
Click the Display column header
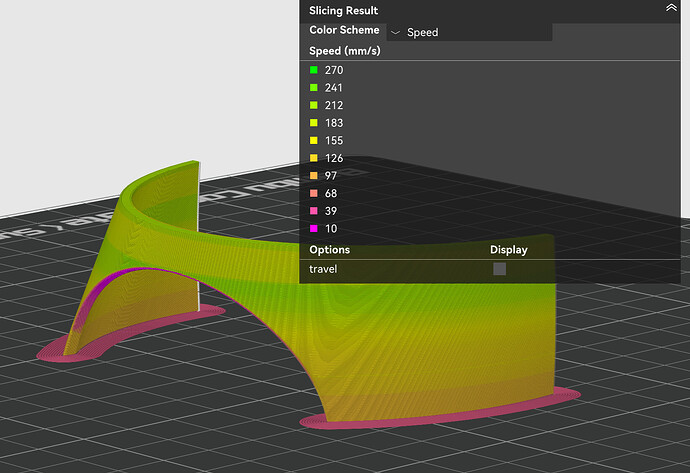[x=509, y=250]
